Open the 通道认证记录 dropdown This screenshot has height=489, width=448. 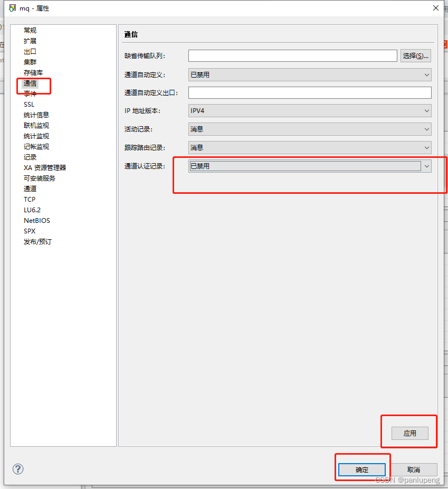click(x=426, y=166)
